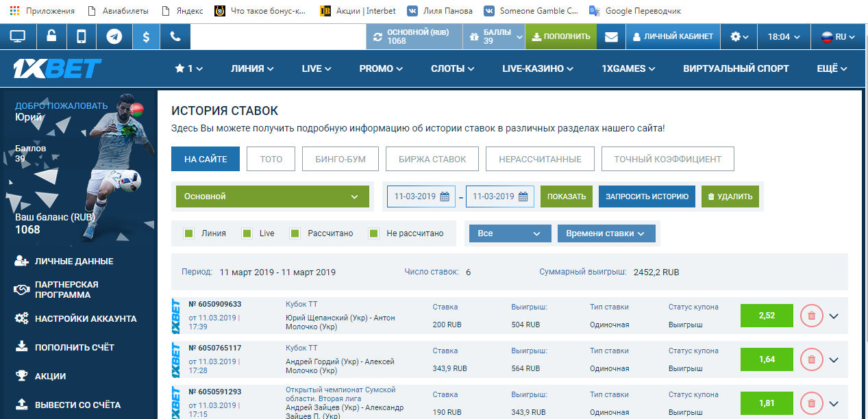Viewport: 868px width, 419px height.
Task: Uncheck the Линия checkbox
Action: point(189,233)
